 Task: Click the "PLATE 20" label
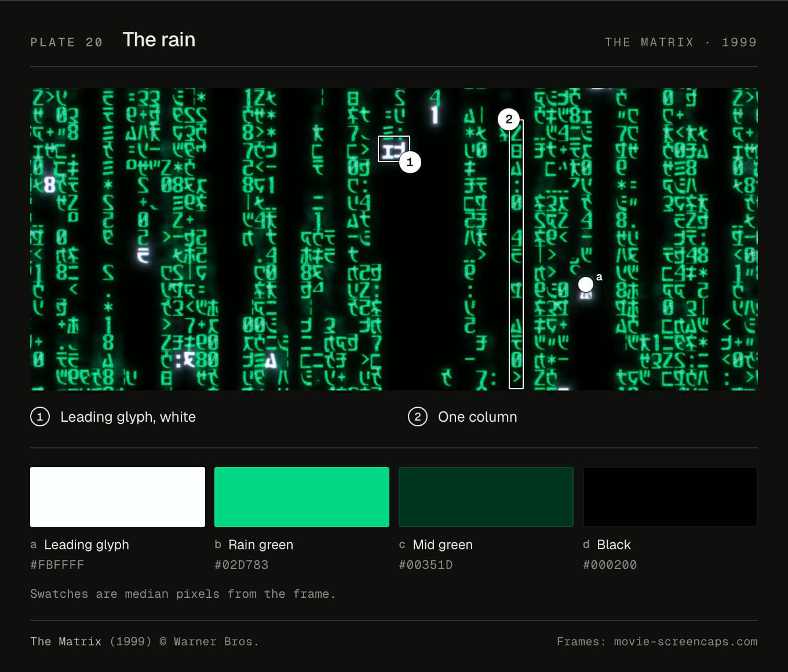pos(67,42)
